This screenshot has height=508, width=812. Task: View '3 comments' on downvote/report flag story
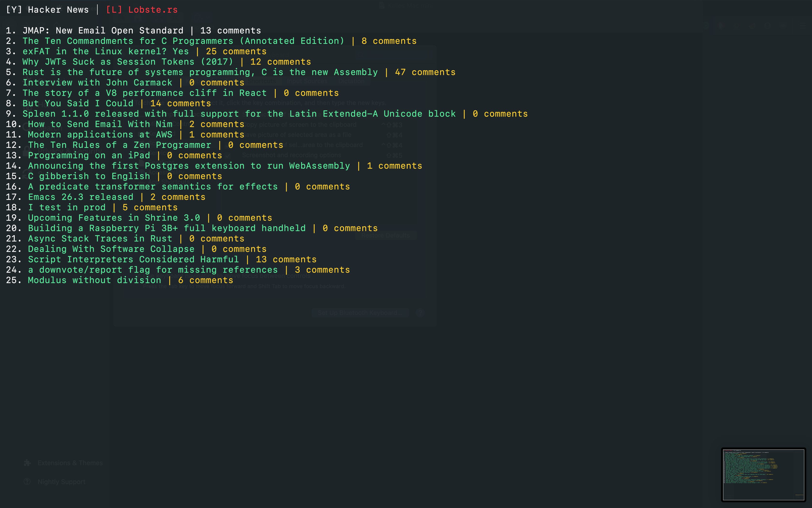tap(322, 270)
